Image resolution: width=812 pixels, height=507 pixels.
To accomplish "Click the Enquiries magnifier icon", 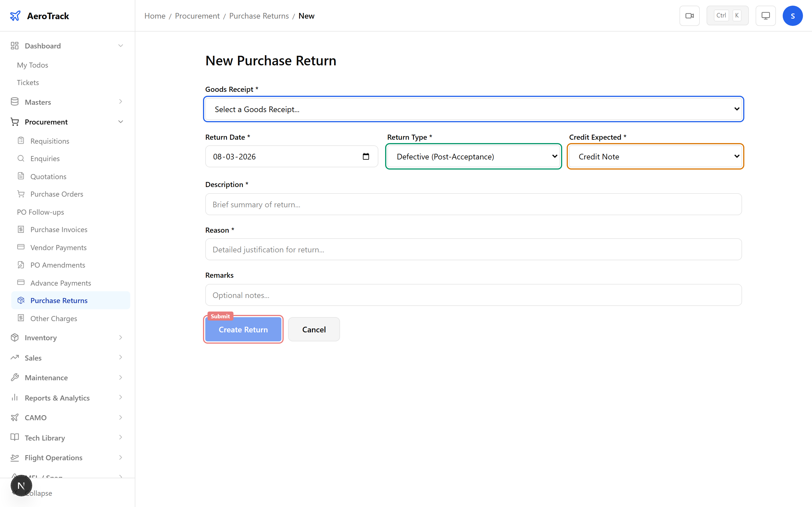I will [21, 158].
